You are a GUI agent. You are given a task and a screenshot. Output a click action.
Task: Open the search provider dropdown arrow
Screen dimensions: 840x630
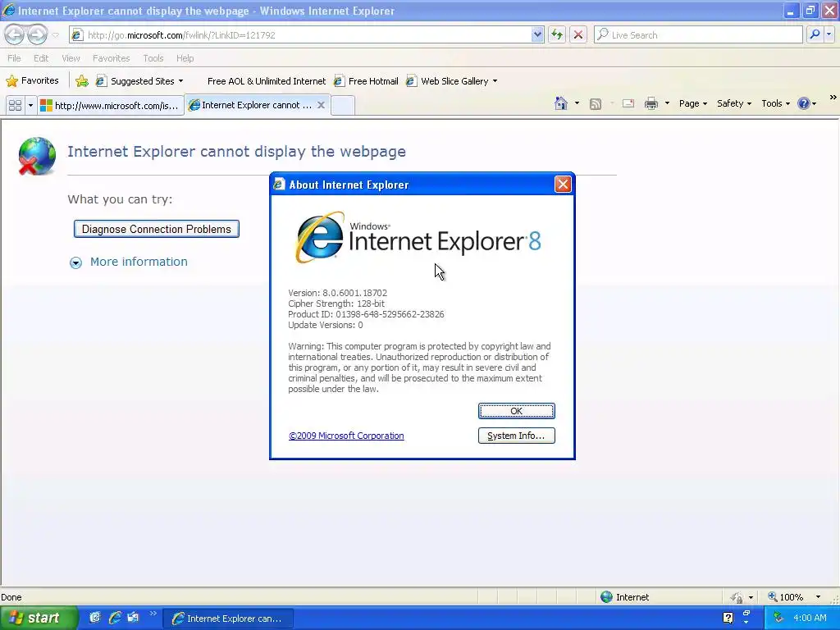tap(829, 34)
